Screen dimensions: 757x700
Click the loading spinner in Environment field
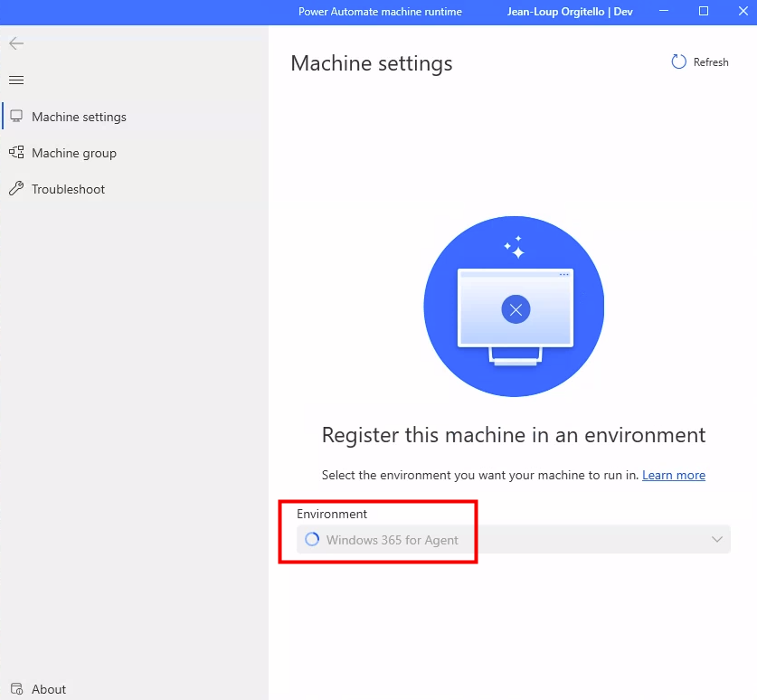pyautogui.click(x=312, y=540)
